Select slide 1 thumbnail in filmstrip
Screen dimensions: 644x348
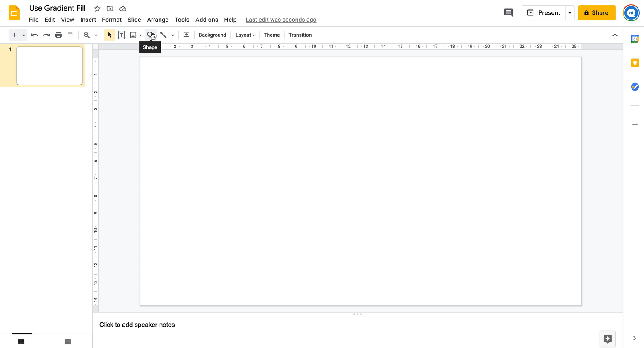point(50,66)
